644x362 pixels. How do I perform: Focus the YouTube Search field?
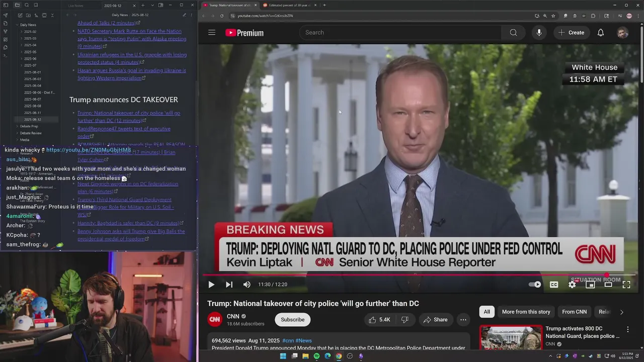pyautogui.click(x=400, y=33)
